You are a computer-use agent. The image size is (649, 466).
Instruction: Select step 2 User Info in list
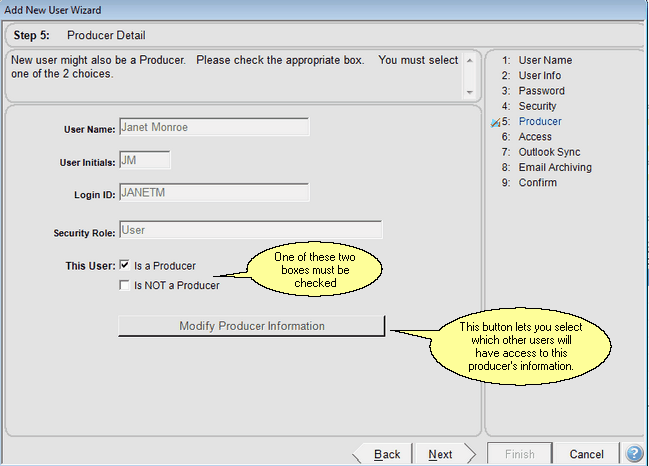[x=538, y=76]
